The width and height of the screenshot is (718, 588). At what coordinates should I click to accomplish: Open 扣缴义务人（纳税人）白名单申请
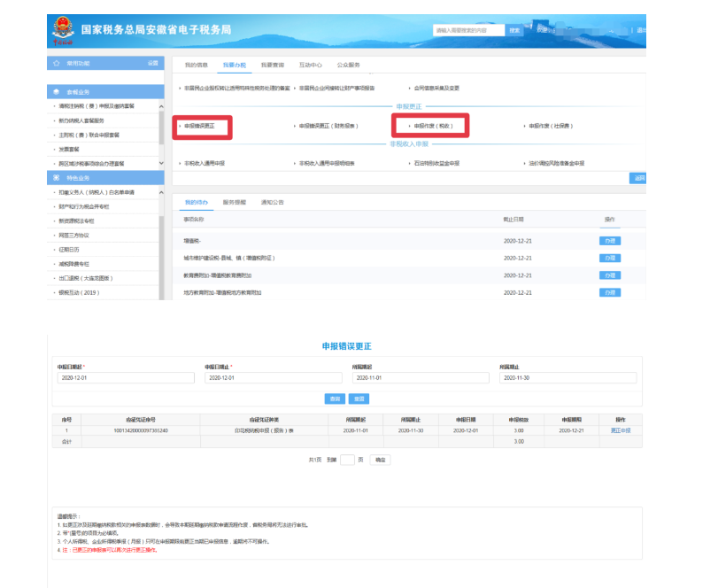(97, 192)
